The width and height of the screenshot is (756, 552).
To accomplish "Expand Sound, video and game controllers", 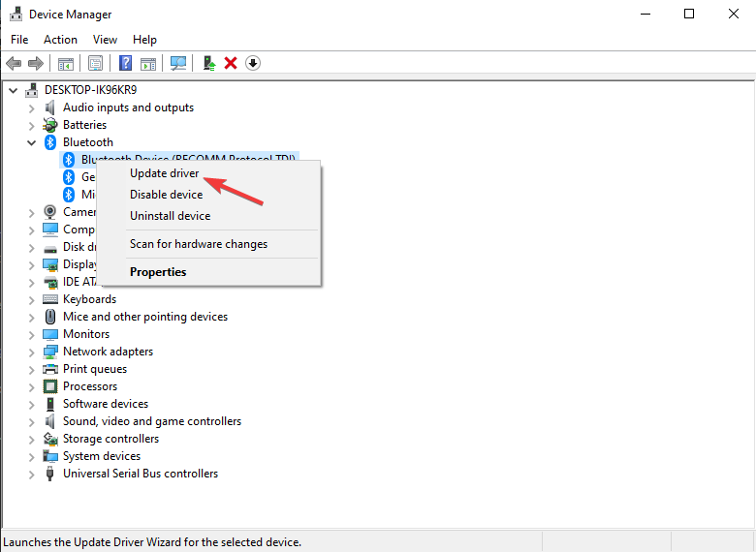I will tap(31, 422).
